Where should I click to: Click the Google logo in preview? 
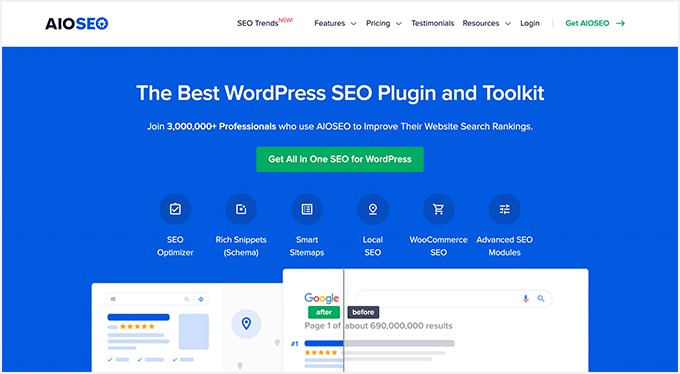[x=321, y=299]
